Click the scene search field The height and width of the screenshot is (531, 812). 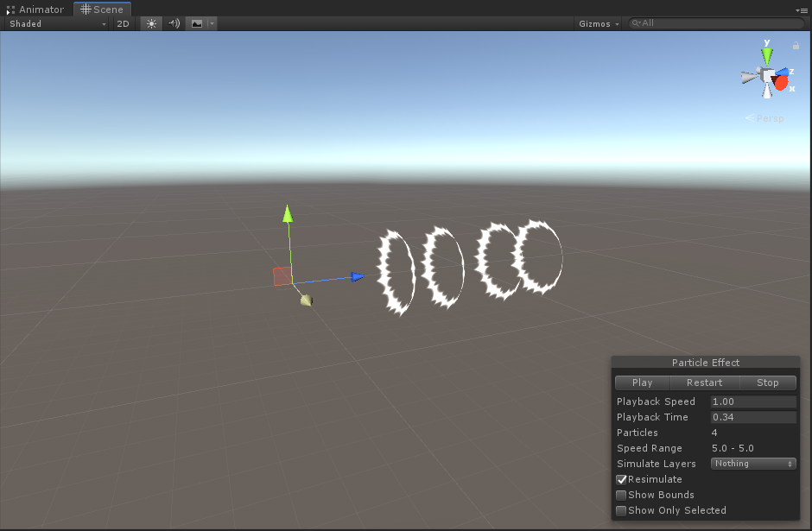[716, 23]
